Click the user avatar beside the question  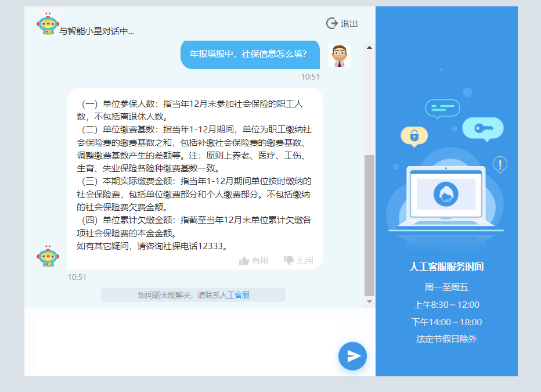pos(340,56)
